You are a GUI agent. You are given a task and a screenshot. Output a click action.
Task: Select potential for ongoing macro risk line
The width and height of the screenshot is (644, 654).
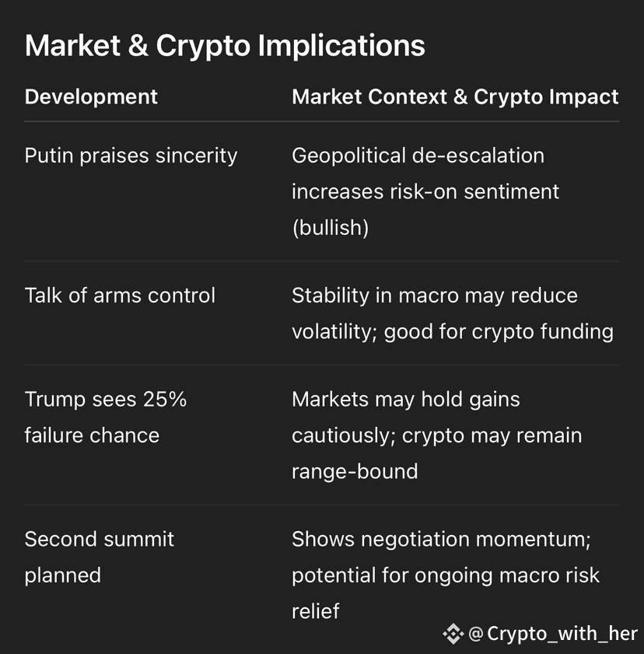tap(446, 575)
